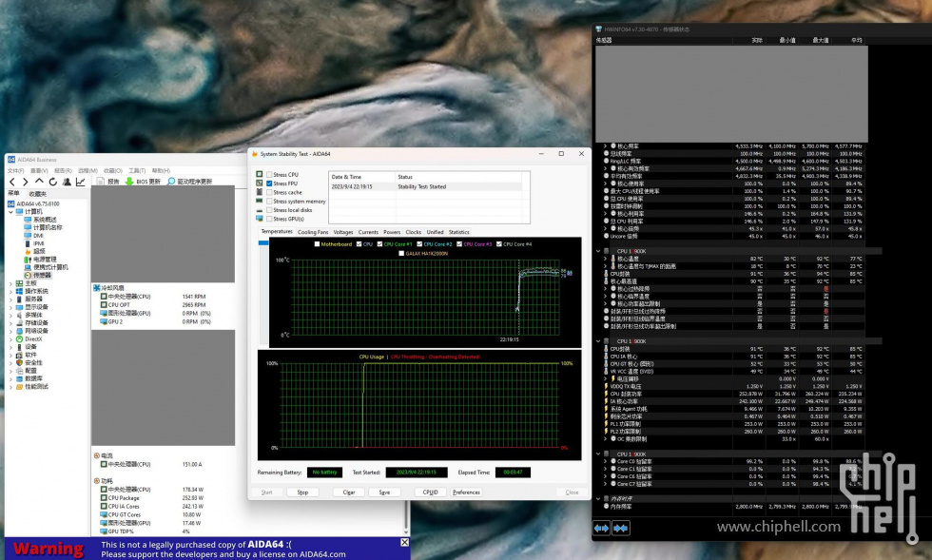Expand the Core C0 驻留率 row in HWiNFO

tap(606, 461)
